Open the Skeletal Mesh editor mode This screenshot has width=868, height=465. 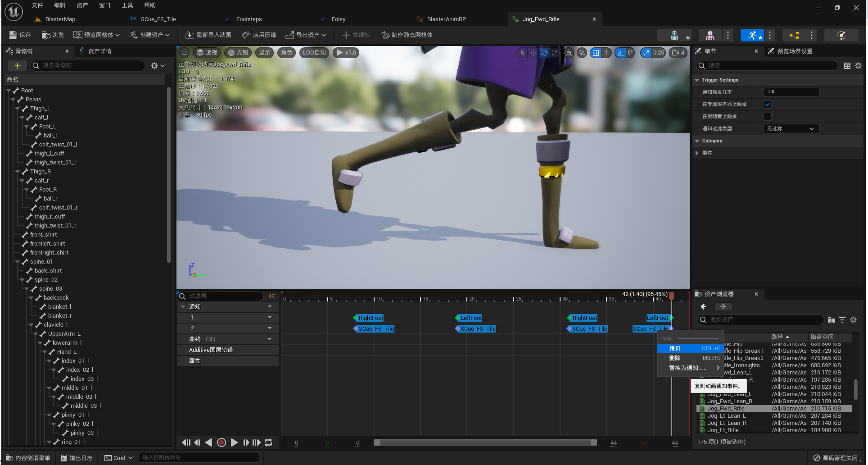(710, 35)
